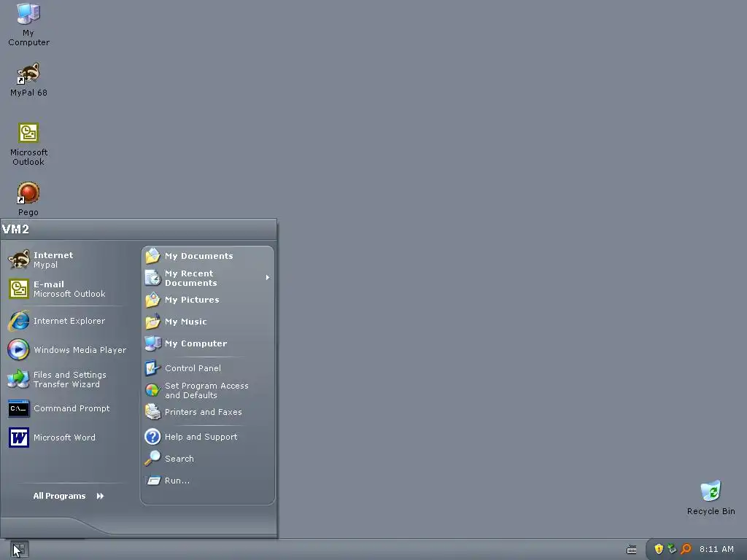Choose Internet Explorer label in Start menu
747x560 pixels.
pyautogui.click(x=69, y=321)
